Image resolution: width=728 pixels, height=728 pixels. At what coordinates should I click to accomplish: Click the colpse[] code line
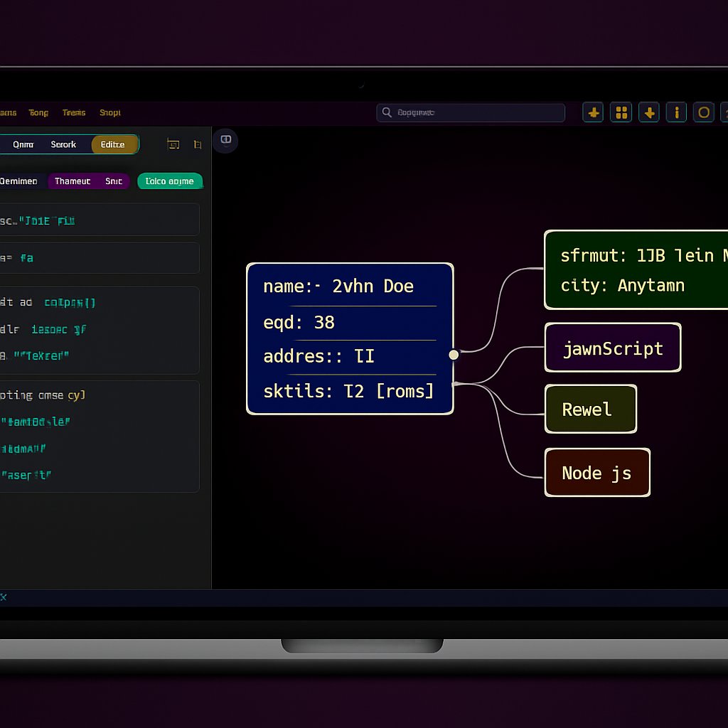[70, 303]
